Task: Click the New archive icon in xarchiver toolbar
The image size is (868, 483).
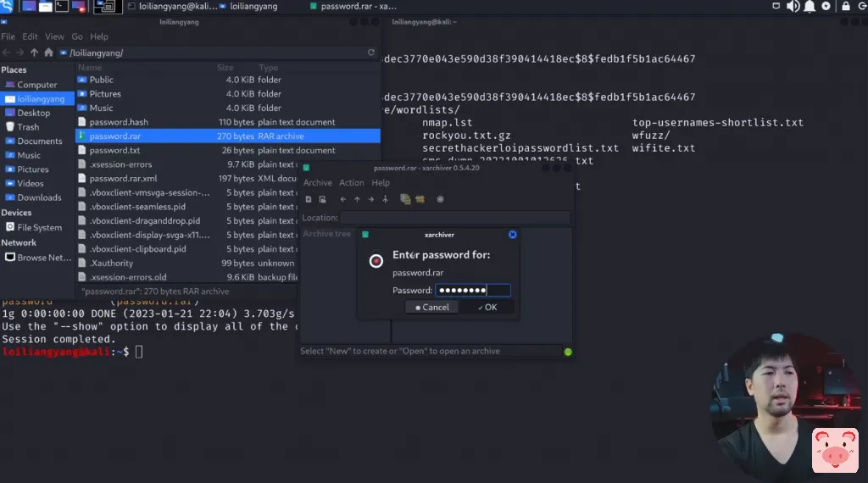Action: [x=309, y=199]
